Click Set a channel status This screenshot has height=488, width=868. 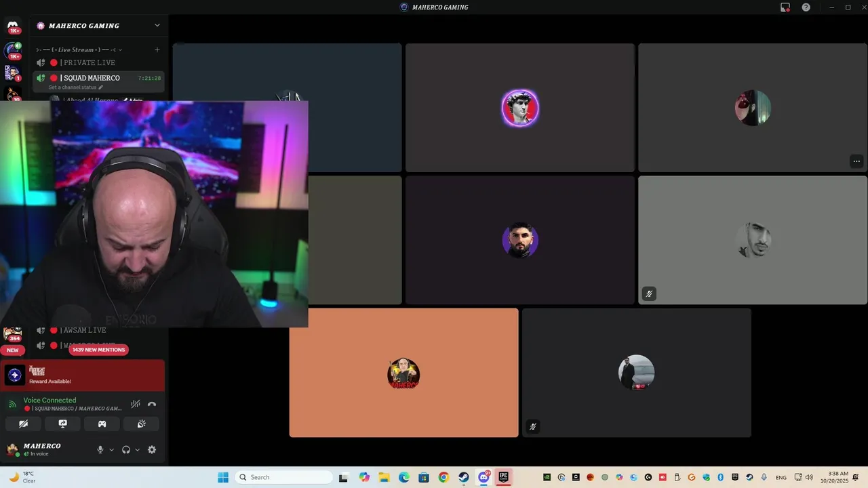tap(76, 87)
